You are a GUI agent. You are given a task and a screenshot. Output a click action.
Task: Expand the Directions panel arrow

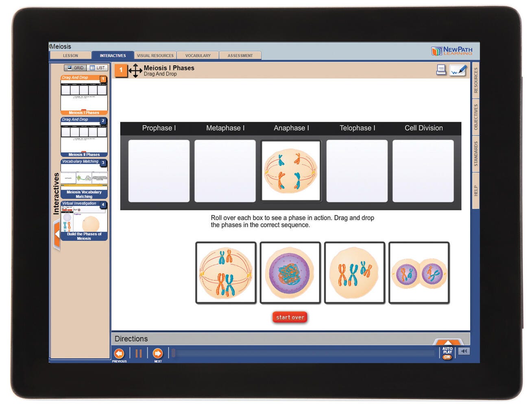pos(448,342)
